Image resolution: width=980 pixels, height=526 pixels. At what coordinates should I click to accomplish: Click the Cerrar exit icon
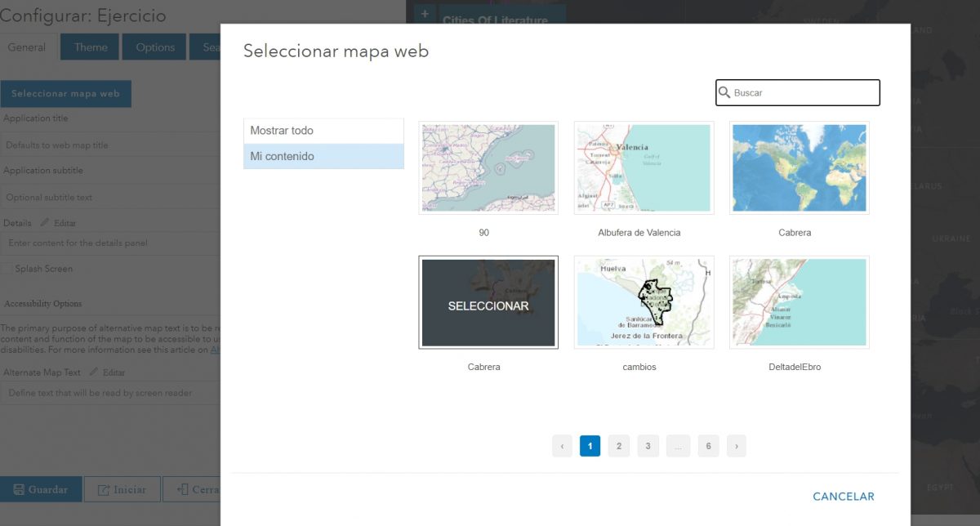pos(182,489)
